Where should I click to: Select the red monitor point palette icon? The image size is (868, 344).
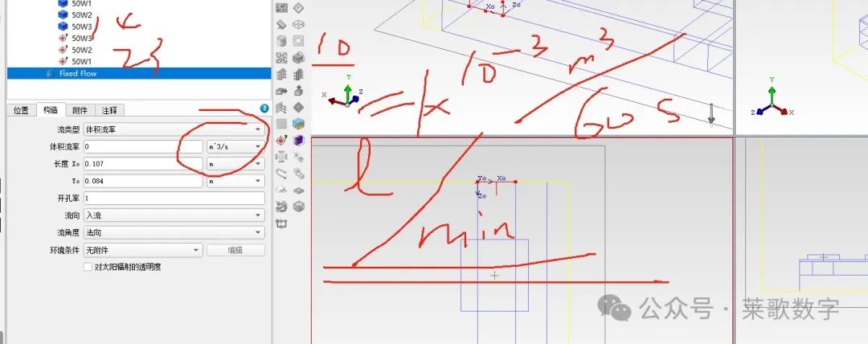(281, 140)
